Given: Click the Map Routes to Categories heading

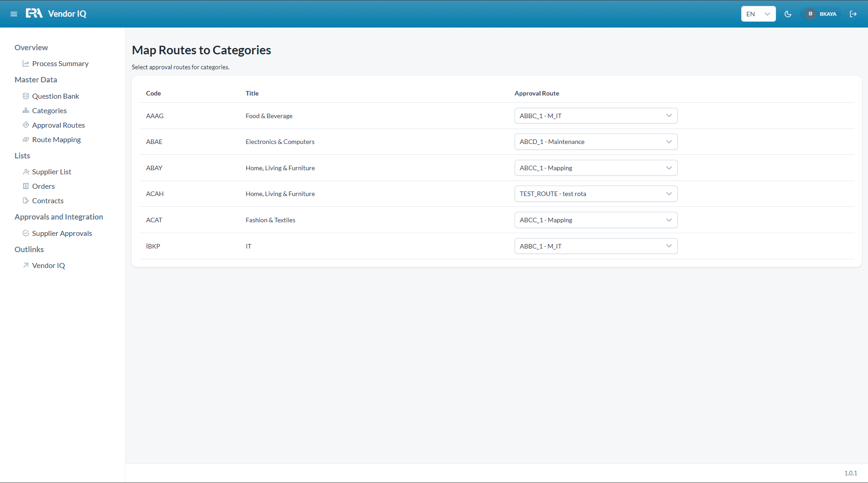Looking at the screenshot, I should 202,50.
